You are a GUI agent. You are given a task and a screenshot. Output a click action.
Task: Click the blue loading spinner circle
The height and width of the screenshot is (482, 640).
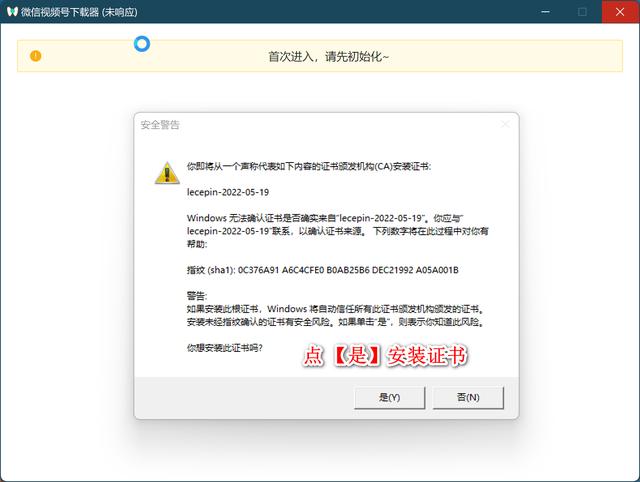coord(142,44)
